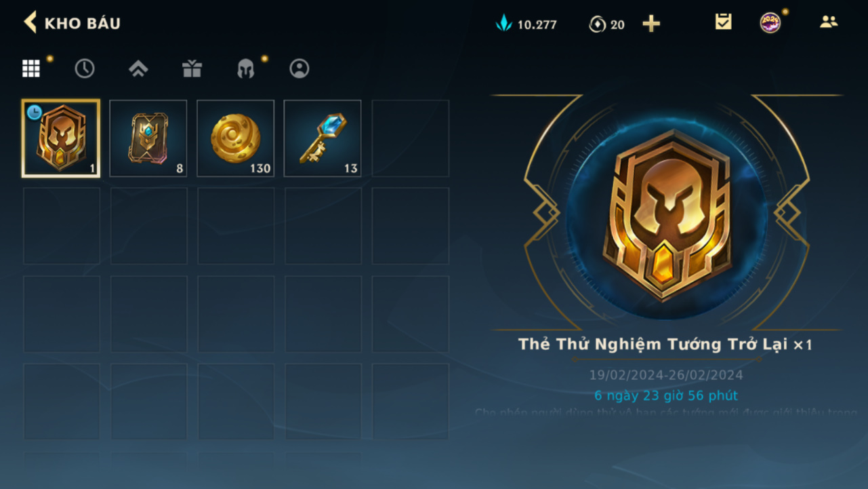The height and width of the screenshot is (489, 868).
Task: Click the Thẻ Thử Nghiệm Tướng Trở Lại title
Action: 656,345
